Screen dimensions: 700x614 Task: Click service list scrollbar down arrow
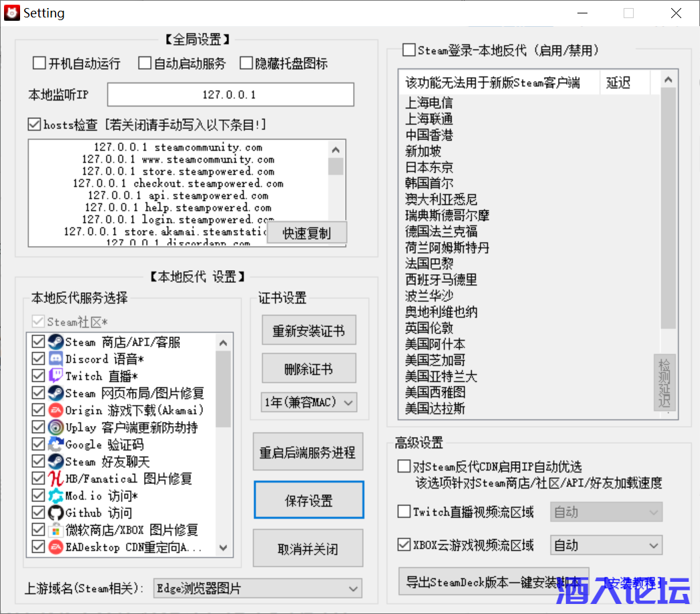223,548
